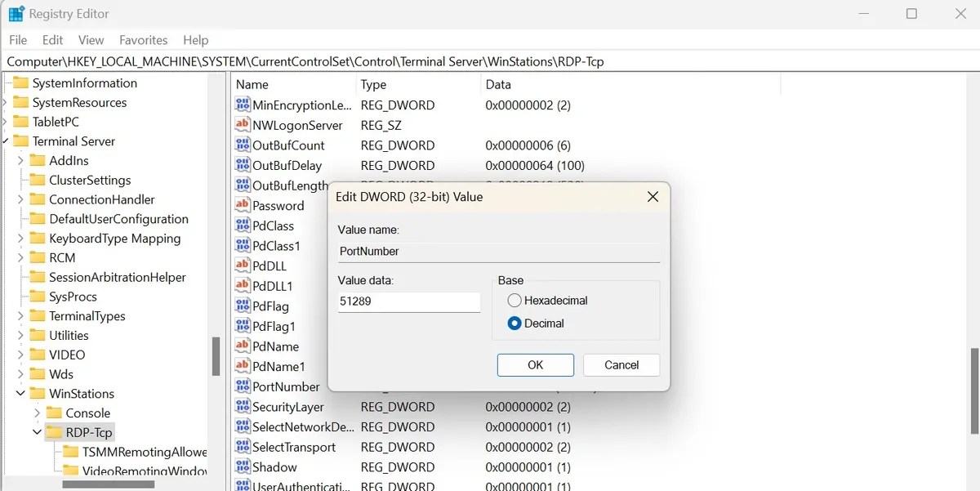Click the DWORD icon beside SecurityLayer
Screen dimensions: 980x491
[x=243, y=406]
